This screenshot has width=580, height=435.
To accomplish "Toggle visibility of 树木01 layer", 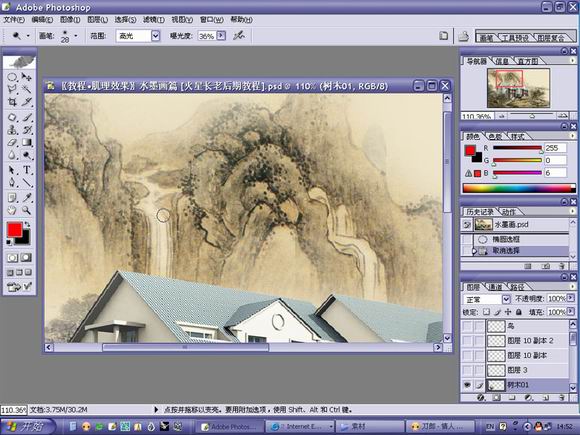I will pyautogui.click(x=468, y=385).
